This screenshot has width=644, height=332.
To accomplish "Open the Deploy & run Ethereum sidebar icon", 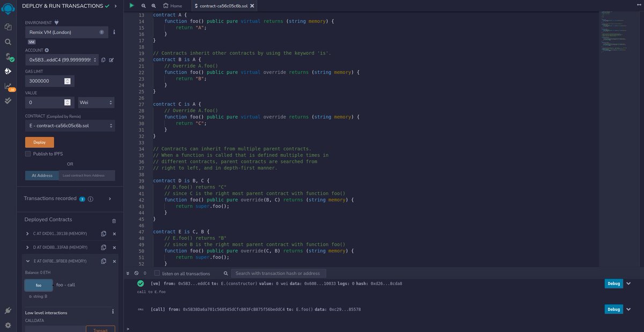I will point(8,71).
